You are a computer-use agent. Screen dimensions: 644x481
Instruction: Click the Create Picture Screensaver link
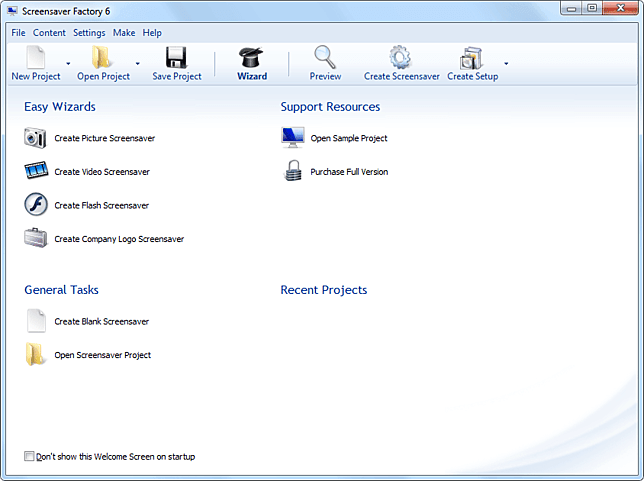105,138
